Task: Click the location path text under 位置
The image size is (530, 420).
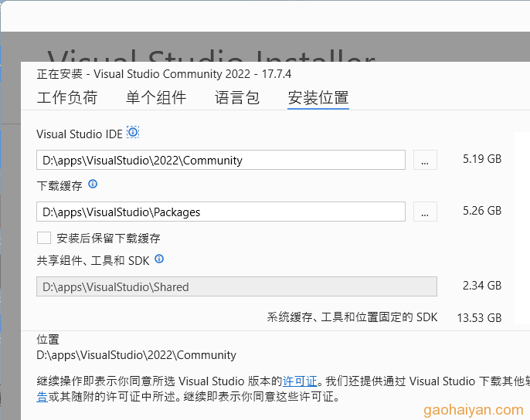Action: [136, 355]
